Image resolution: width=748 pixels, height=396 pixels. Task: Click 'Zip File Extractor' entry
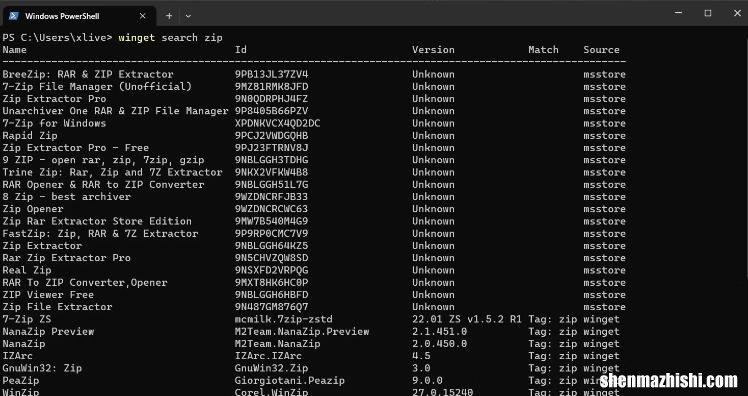tap(57, 307)
